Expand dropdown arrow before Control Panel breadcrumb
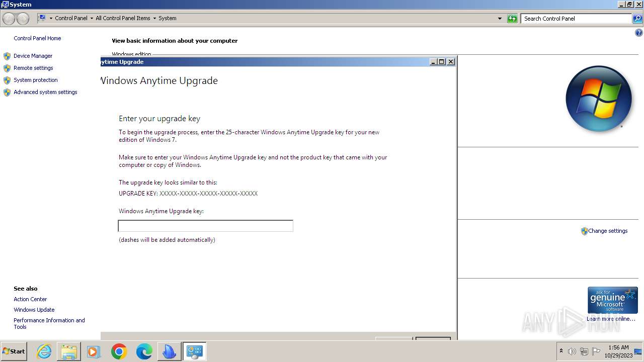The height and width of the screenshot is (362, 644). pyautogui.click(x=51, y=18)
